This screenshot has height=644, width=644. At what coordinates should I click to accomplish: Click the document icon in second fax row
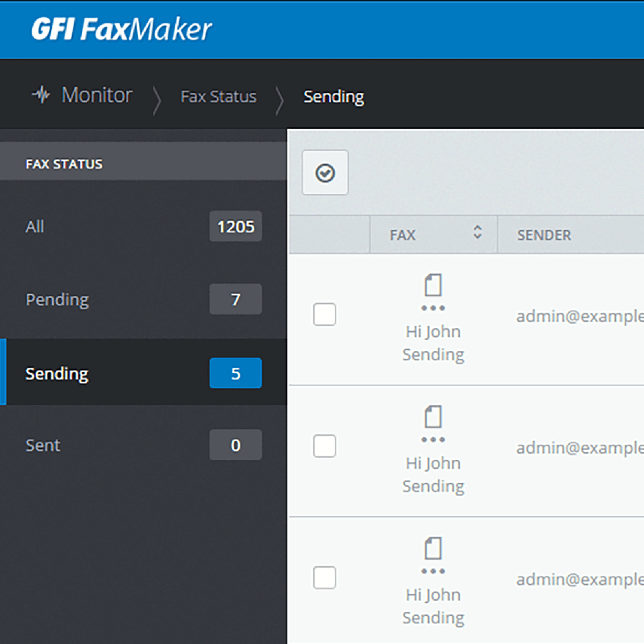[433, 417]
